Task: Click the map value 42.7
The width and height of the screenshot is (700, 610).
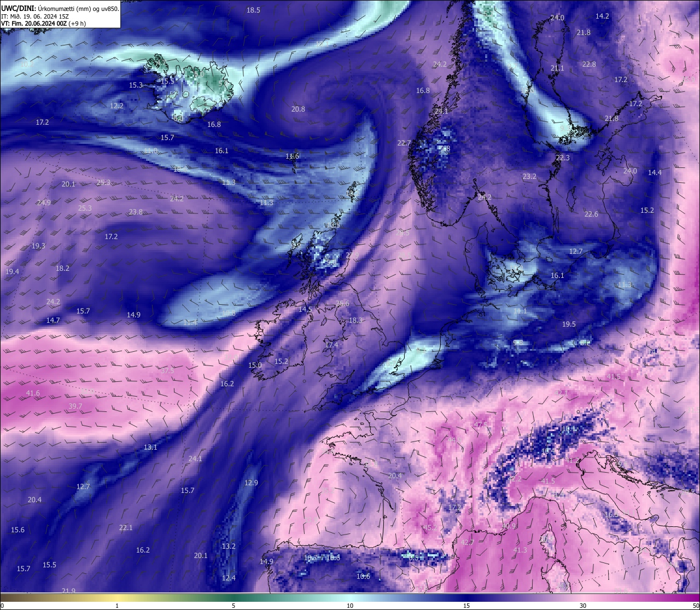Action: (466, 542)
